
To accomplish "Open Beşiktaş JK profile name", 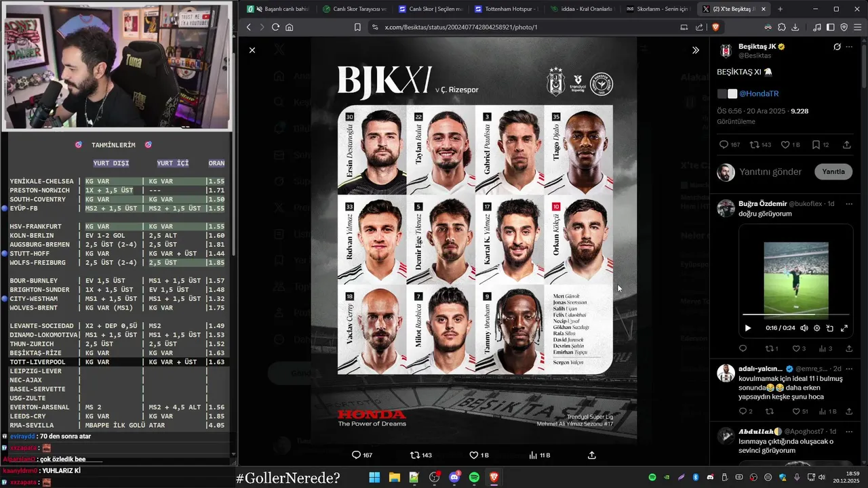I will (757, 46).
